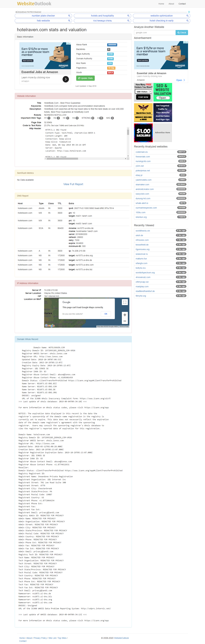
Task: Click search icon in 'website optimization' pill
Action: (x=187, y=16)
